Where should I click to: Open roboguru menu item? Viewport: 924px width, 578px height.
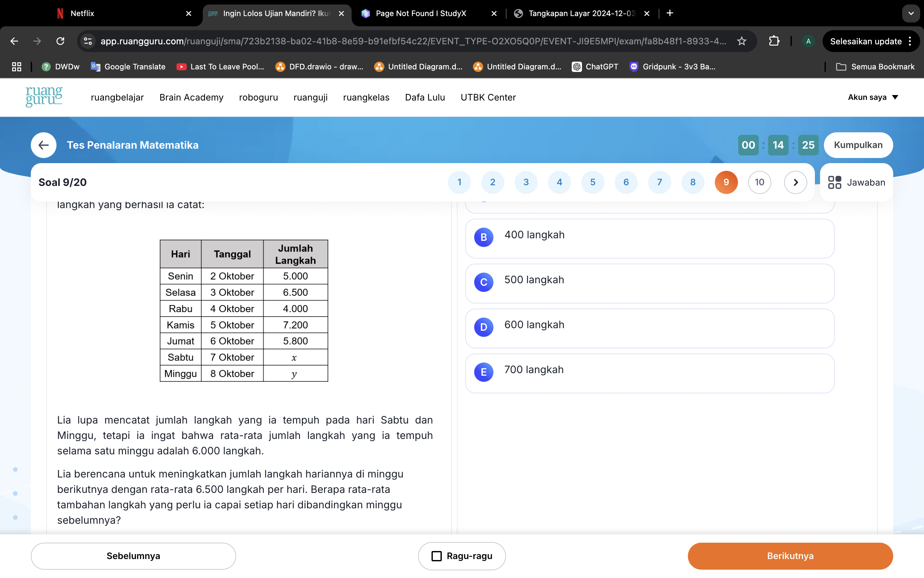pos(259,97)
